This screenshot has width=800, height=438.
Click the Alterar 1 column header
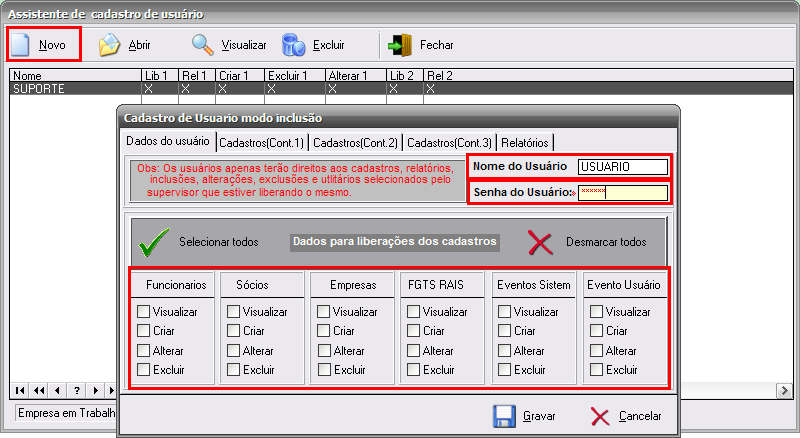click(356, 76)
